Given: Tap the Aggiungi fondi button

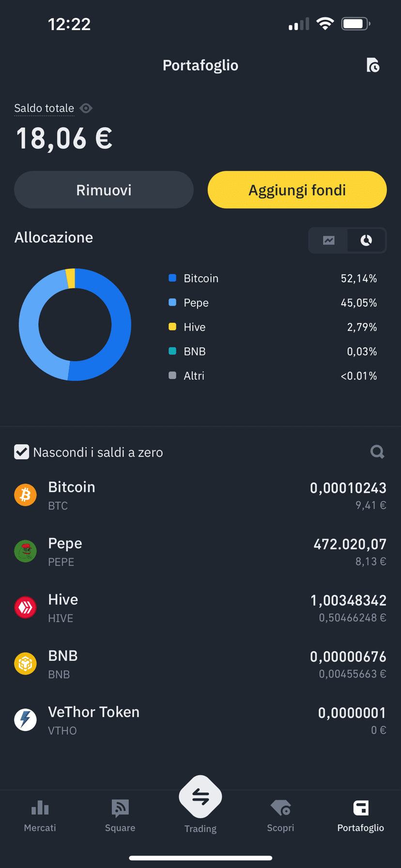Looking at the screenshot, I should 297,190.
